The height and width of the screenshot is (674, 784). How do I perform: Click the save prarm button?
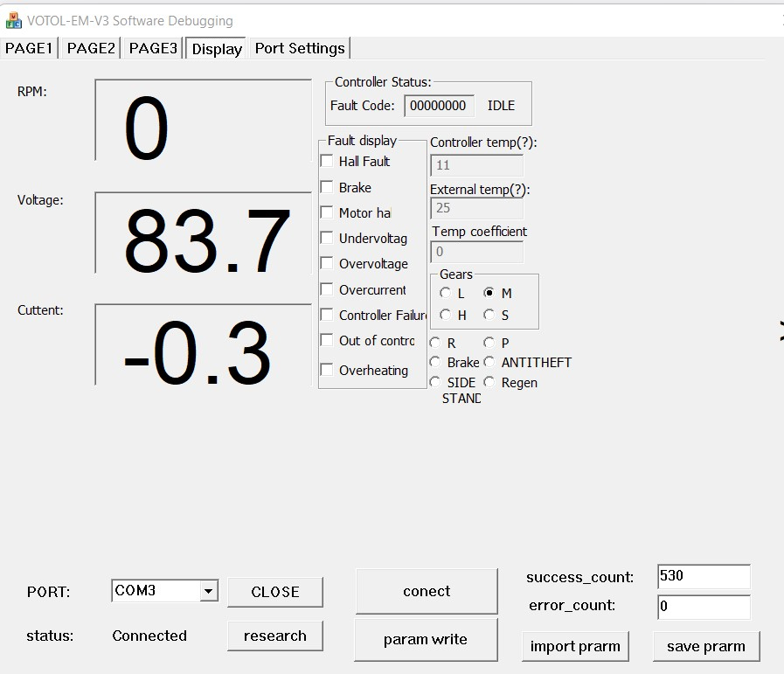(x=705, y=647)
